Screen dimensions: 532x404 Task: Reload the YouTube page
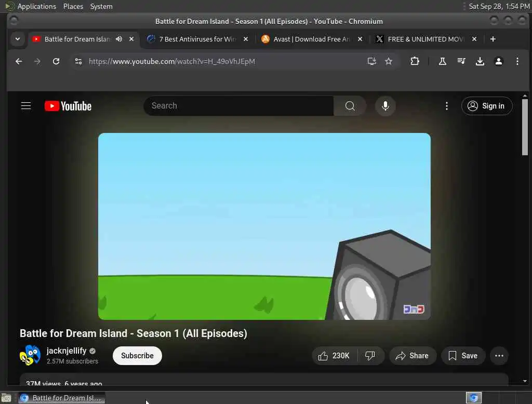[56, 61]
